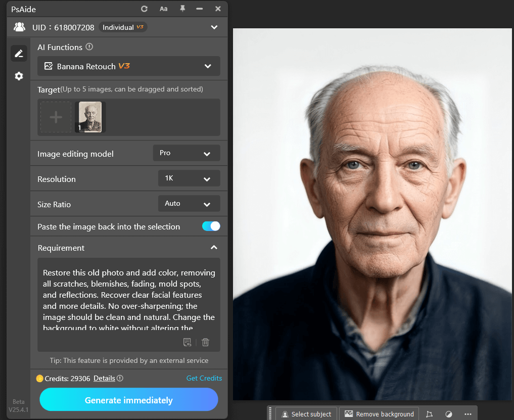Click the Aa font size icon
Image resolution: width=514 pixels, height=420 pixels.
(x=163, y=9)
